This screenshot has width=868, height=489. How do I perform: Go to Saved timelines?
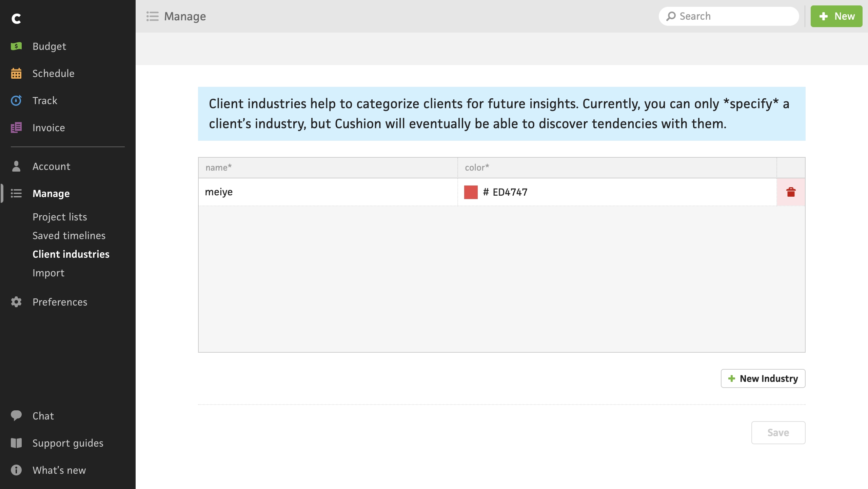69,235
